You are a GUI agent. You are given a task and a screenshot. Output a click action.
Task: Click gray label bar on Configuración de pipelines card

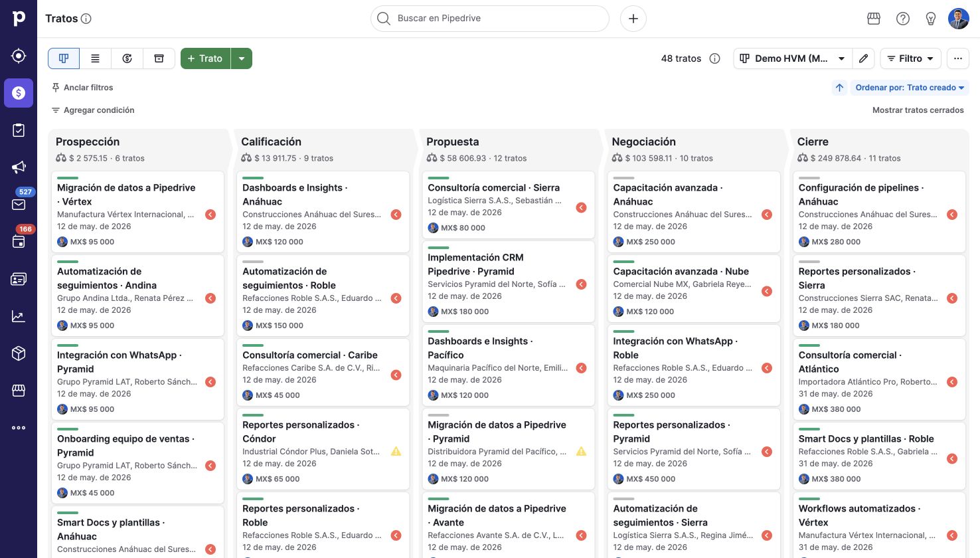pos(809,178)
